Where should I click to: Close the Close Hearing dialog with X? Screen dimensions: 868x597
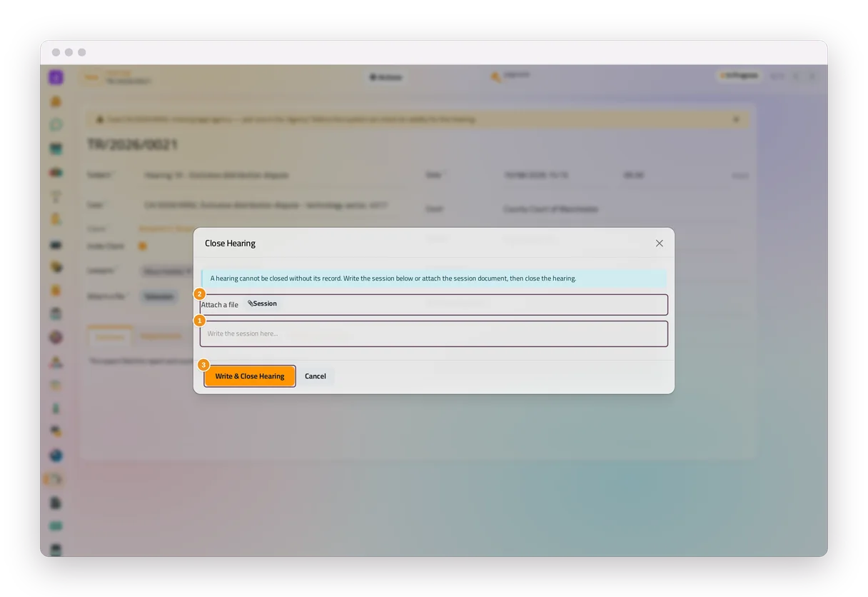click(659, 244)
